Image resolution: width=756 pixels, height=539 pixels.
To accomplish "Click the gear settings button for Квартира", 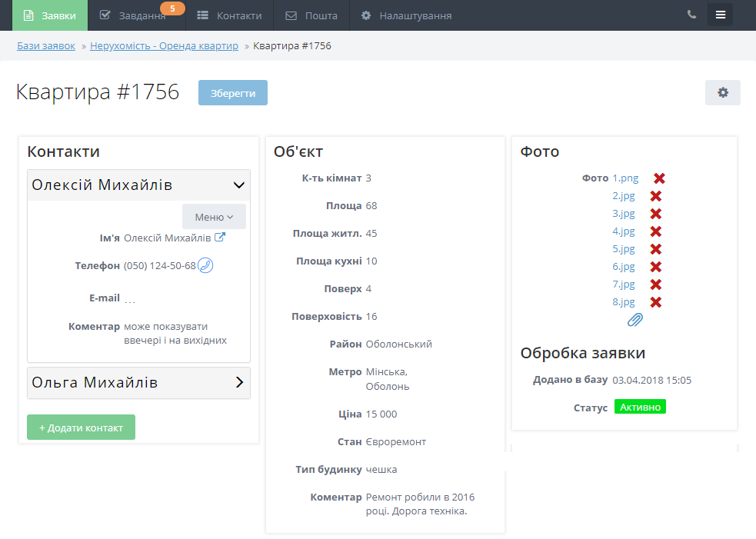I will tap(722, 92).
